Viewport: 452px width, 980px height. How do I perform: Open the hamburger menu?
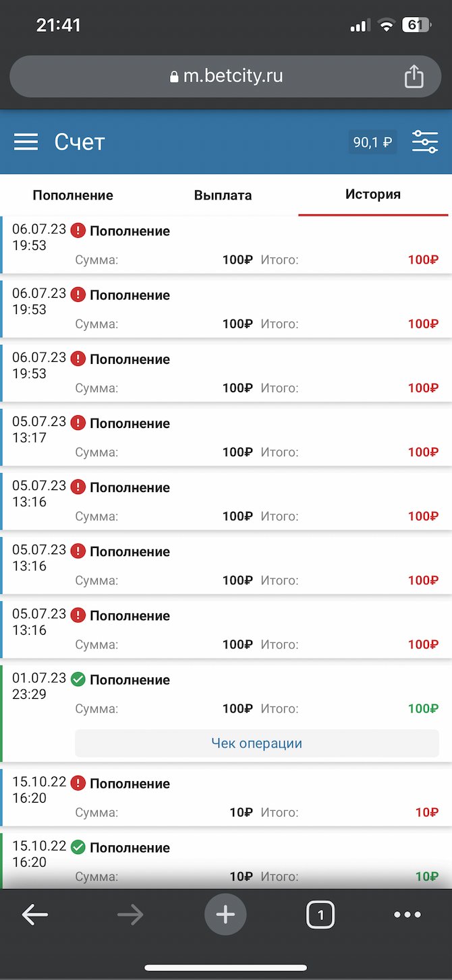(x=26, y=142)
